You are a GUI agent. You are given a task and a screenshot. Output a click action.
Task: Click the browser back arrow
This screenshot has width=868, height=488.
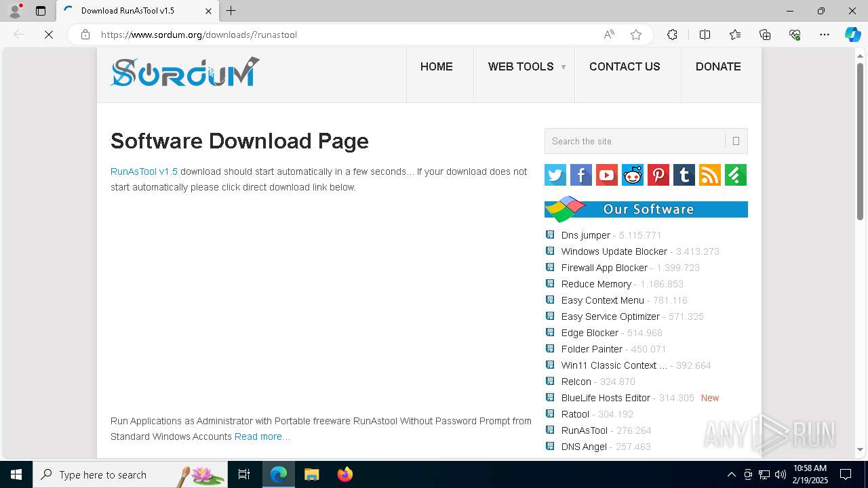coord(19,35)
